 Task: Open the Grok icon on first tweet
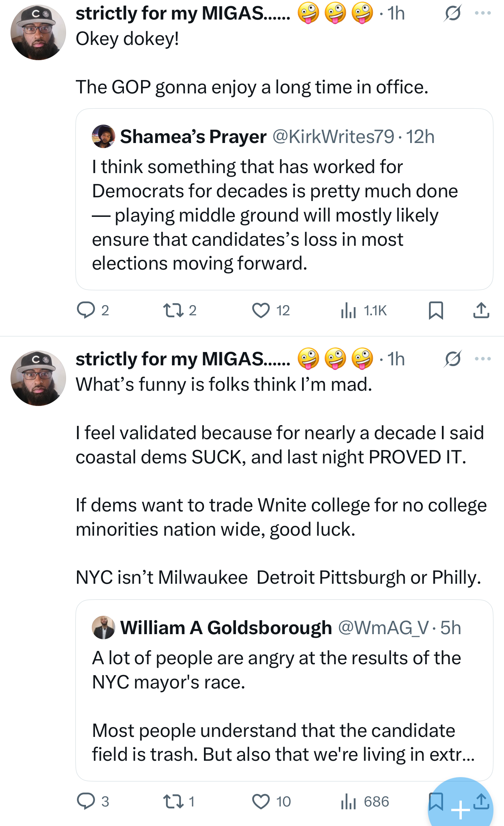pos(452,13)
